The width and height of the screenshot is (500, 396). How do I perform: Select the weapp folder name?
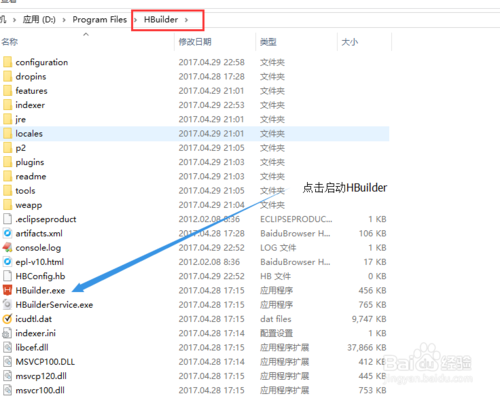(x=29, y=205)
